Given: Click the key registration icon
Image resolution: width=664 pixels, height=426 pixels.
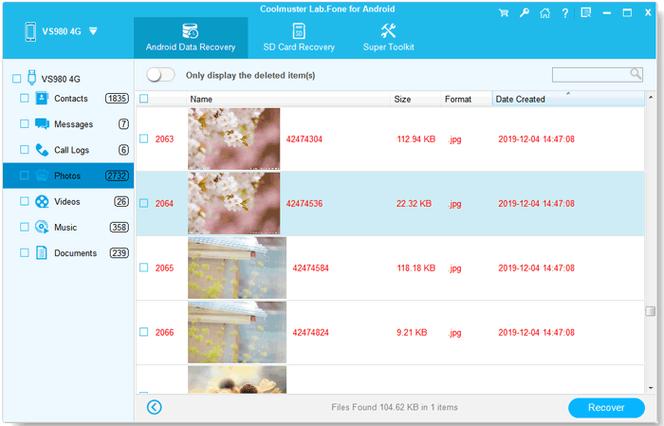Looking at the screenshot, I should (524, 13).
